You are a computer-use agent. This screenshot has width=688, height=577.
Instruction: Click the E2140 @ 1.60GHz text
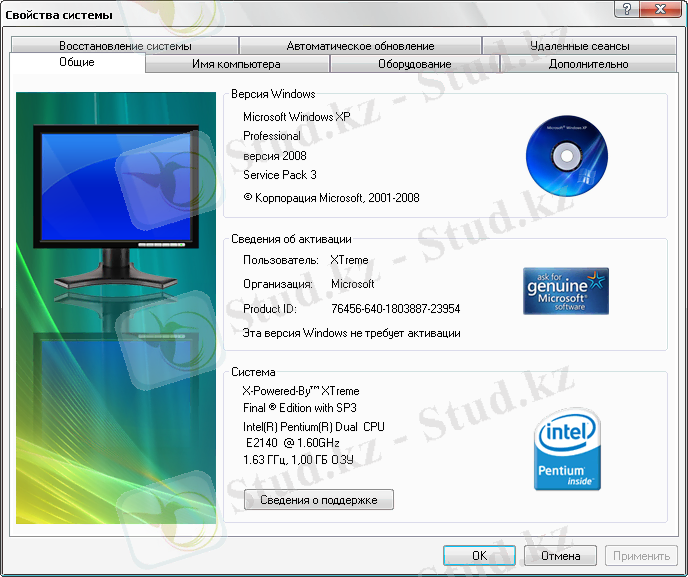(293, 443)
